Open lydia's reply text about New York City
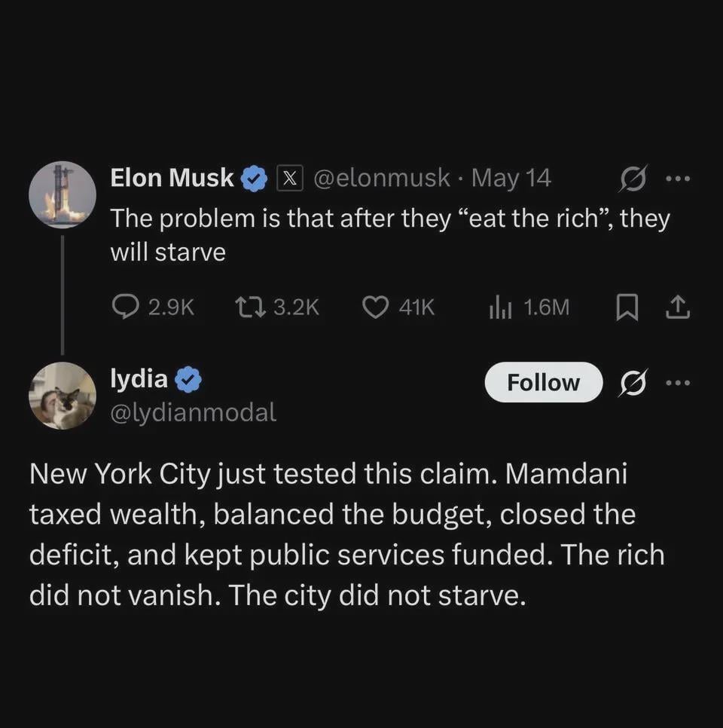 click(x=347, y=534)
